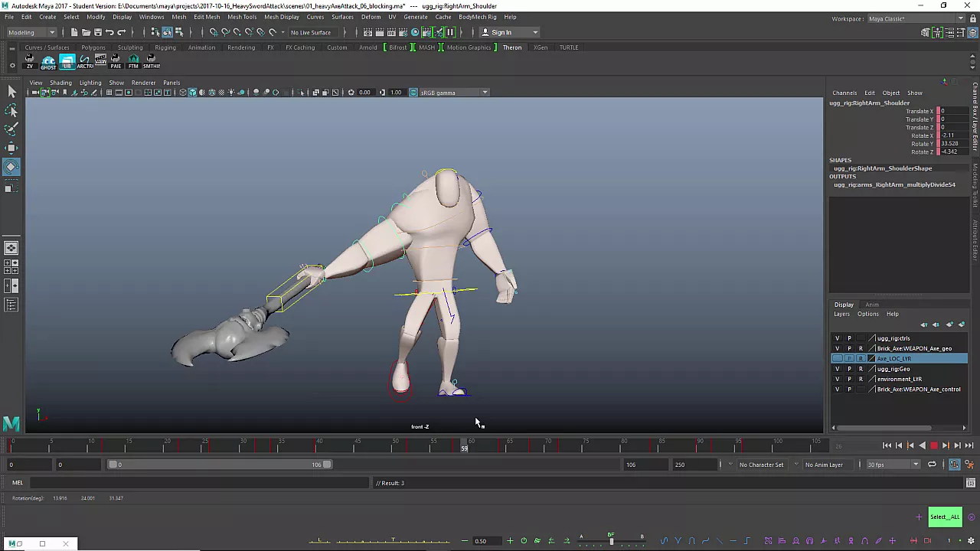
Task: Open the No Character Set dropdown
Action: 762,465
